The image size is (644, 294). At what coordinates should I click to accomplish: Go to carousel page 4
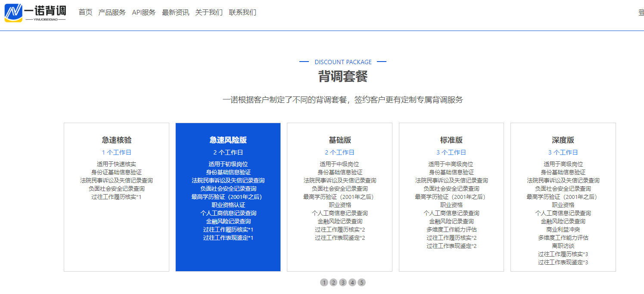pos(352,282)
